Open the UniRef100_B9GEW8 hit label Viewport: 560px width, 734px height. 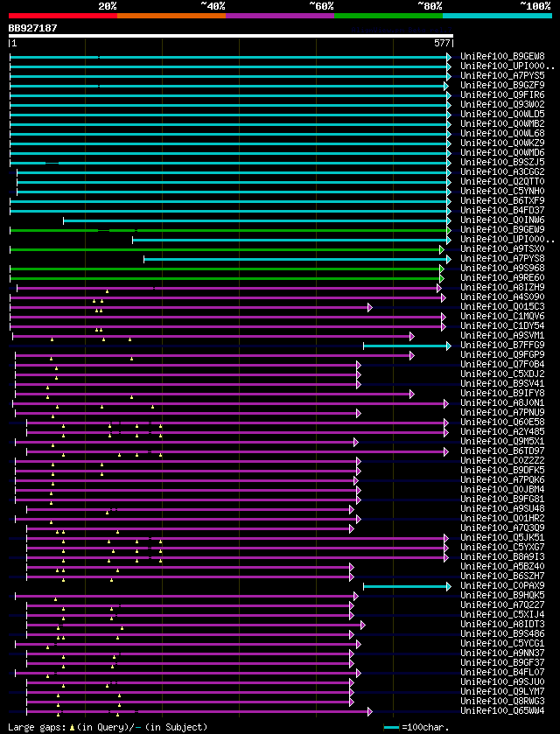tap(502, 57)
